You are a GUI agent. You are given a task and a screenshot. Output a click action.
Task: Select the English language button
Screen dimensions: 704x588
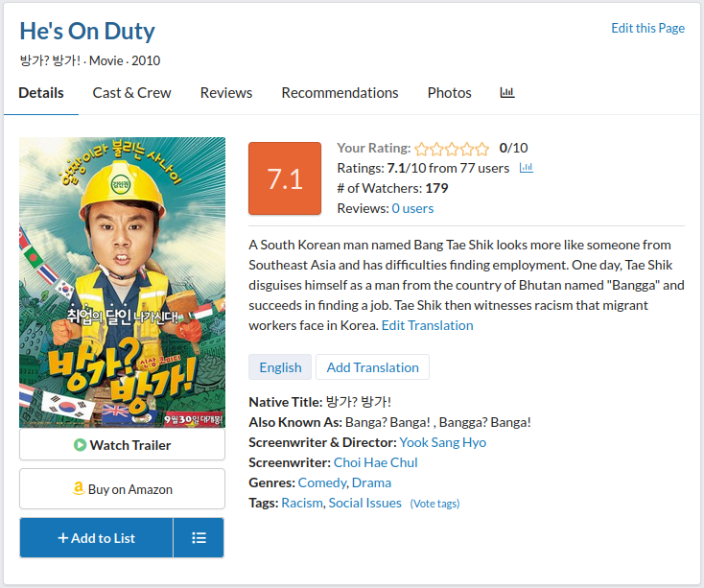coord(280,367)
